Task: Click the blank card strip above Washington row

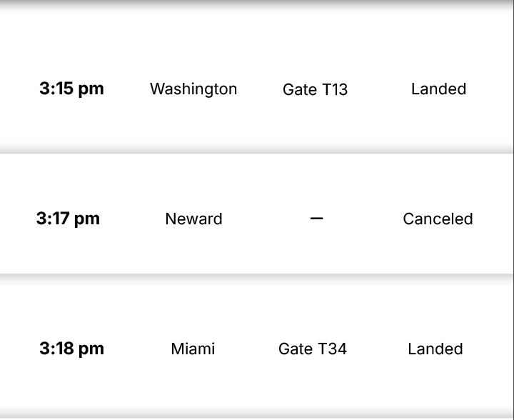Action: click(x=257, y=29)
